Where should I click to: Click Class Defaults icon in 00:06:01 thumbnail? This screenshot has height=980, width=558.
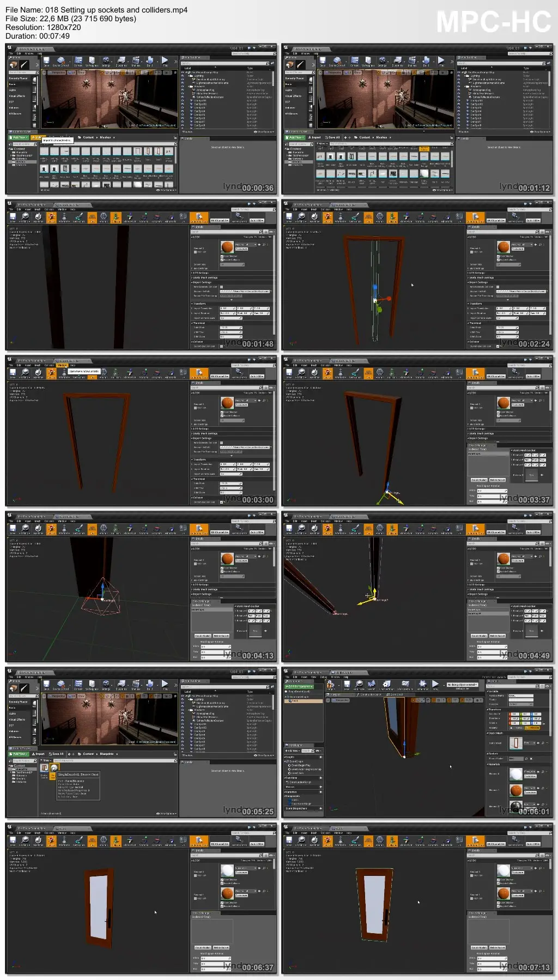tap(405, 685)
